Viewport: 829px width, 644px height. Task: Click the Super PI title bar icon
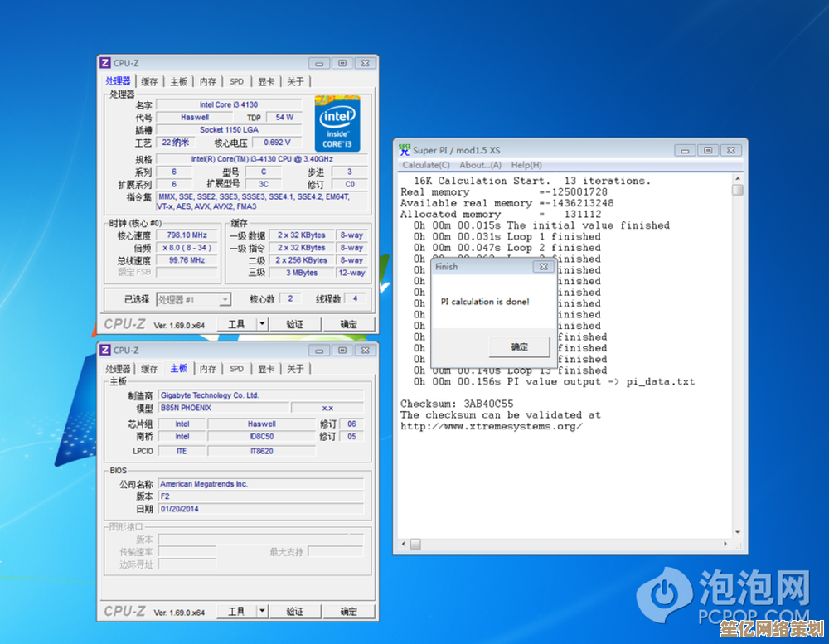click(x=405, y=150)
